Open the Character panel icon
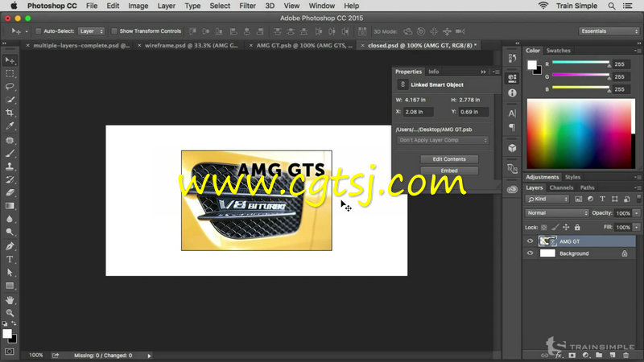644x362 pixels. pyautogui.click(x=512, y=113)
